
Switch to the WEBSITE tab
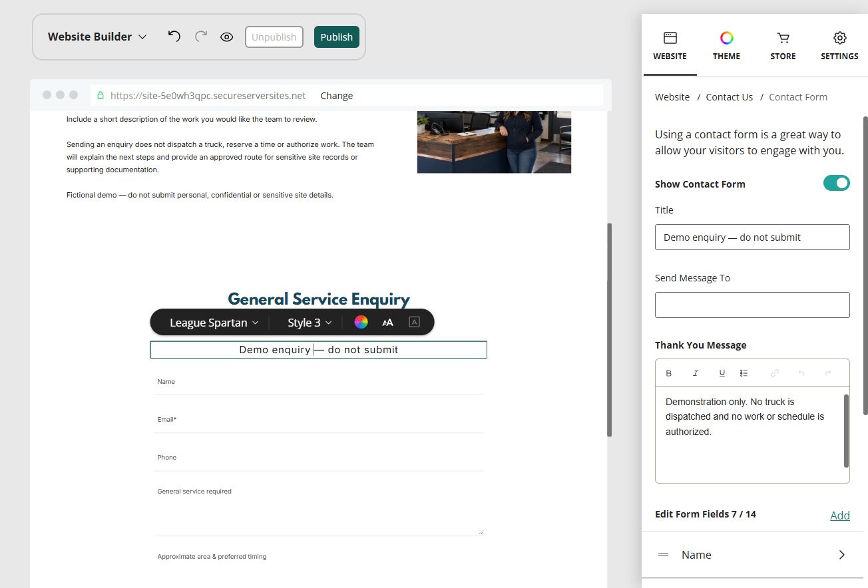[670, 46]
